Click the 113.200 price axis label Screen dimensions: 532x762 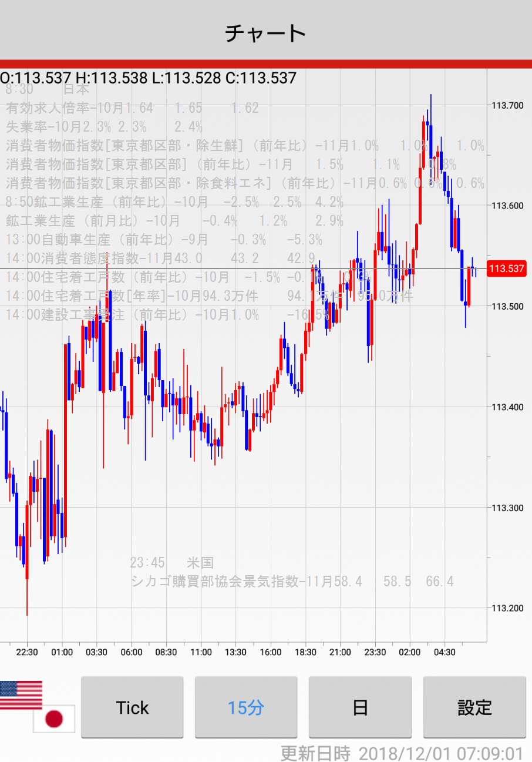[507, 607]
